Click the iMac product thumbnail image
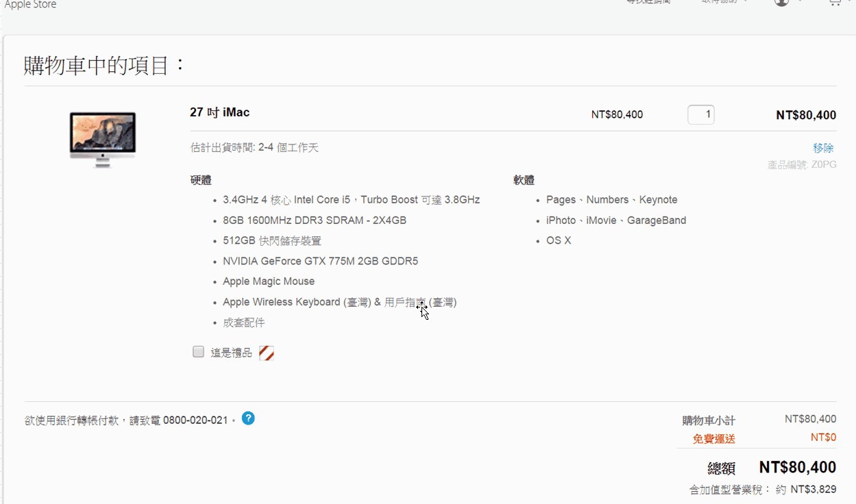856x504 pixels. (x=103, y=140)
